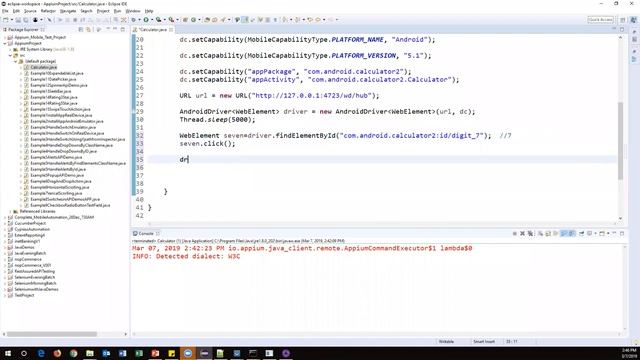The width and height of the screenshot is (640, 360).
Task: Open the File menu
Action: coord(5,11)
